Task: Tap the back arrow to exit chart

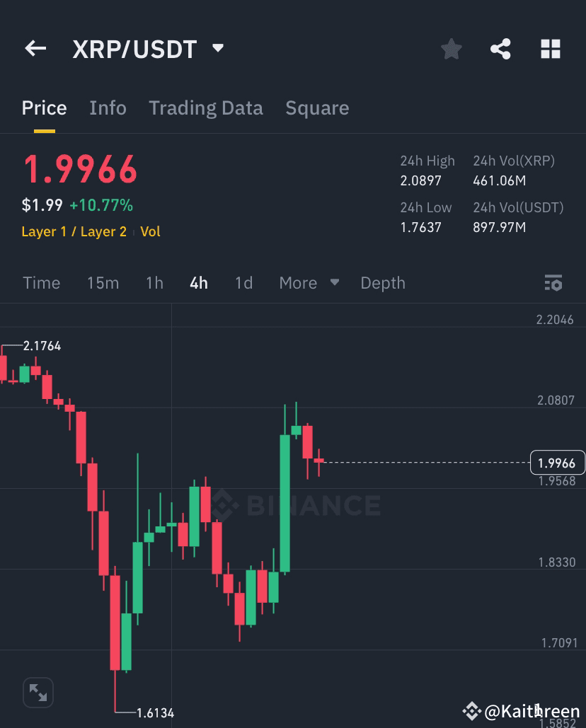Action: pyautogui.click(x=35, y=49)
